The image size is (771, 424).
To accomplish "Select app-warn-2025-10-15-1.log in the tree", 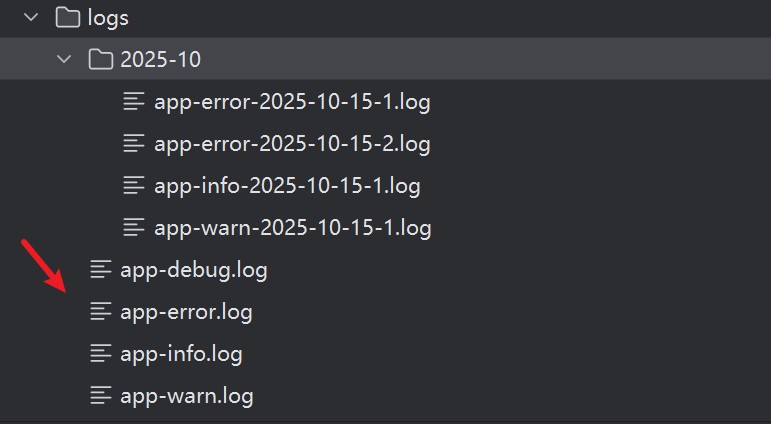I will (292, 227).
